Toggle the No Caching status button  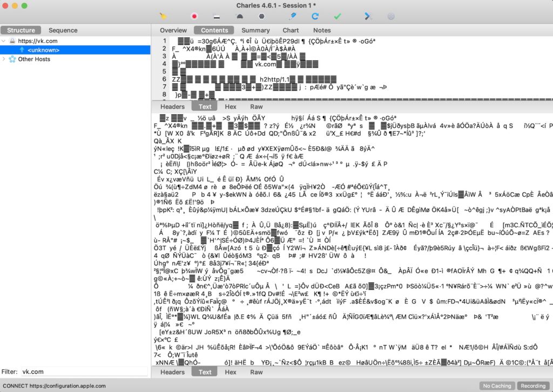(x=497, y=386)
